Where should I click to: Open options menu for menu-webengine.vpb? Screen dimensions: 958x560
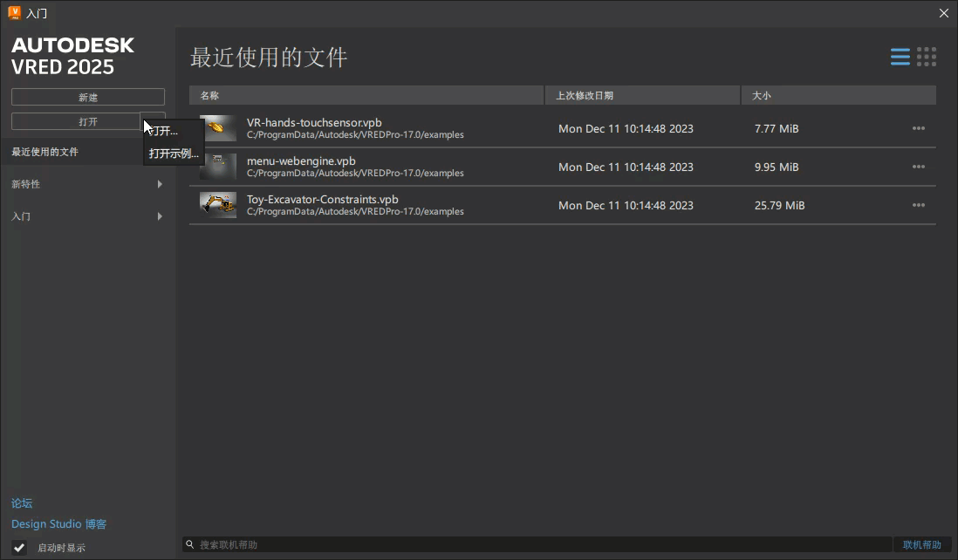[x=918, y=167]
